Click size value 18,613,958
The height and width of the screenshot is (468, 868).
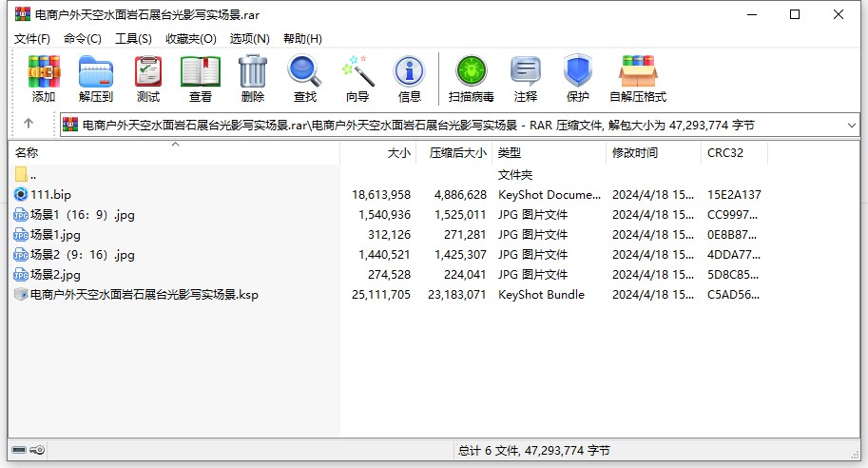pos(381,195)
